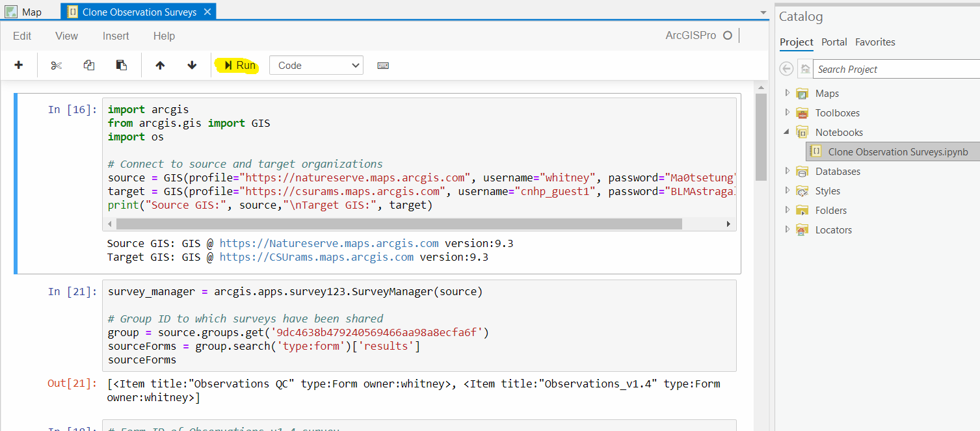The image size is (980, 431).
Task: Close the Clone Observation Surveys tab
Action: click(207, 12)
